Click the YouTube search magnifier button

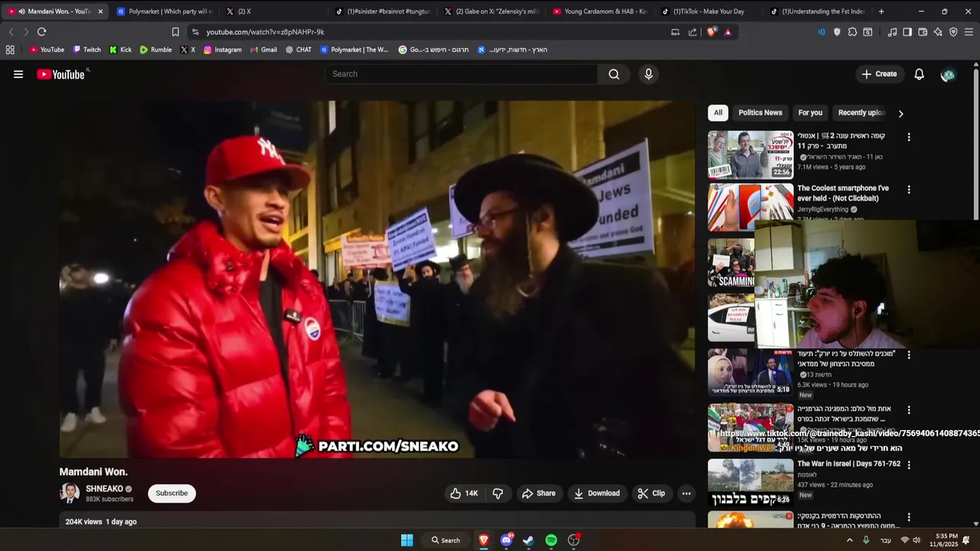click(x=614, y=74)
